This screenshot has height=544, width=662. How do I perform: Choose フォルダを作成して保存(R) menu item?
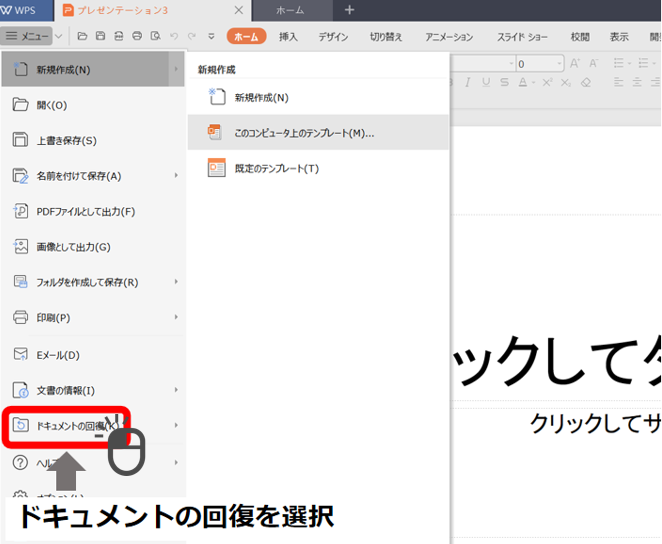click(x=93, y=282)
